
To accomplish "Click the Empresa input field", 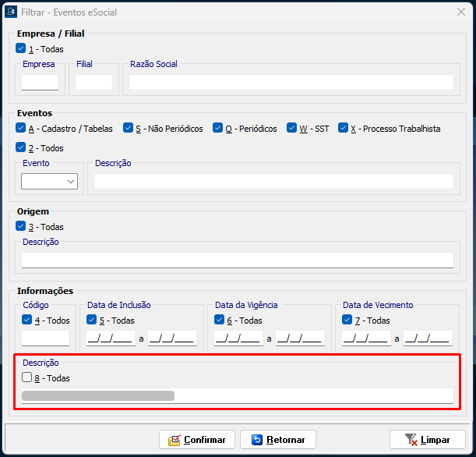I will pos(40,82).
